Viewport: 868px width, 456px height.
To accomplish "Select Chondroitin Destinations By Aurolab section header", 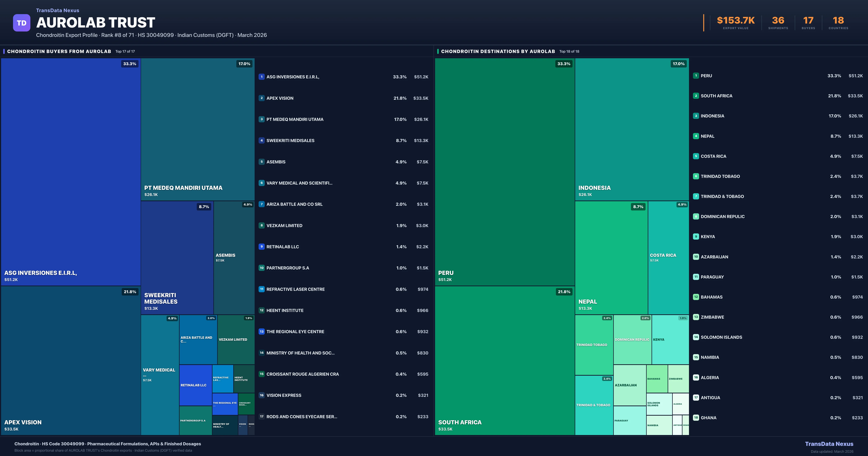I will pos(498,51).
